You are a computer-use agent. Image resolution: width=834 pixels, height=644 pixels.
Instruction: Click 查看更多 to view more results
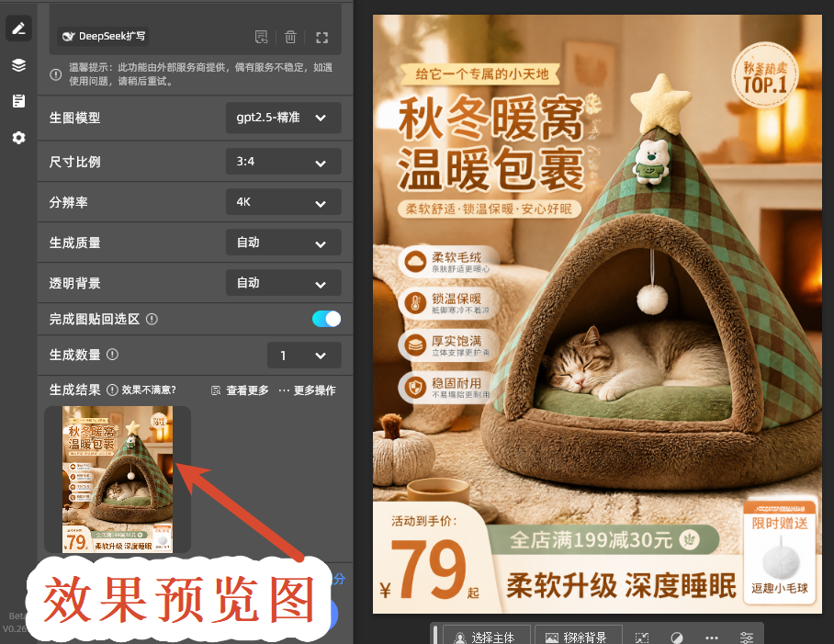[240, 390]
